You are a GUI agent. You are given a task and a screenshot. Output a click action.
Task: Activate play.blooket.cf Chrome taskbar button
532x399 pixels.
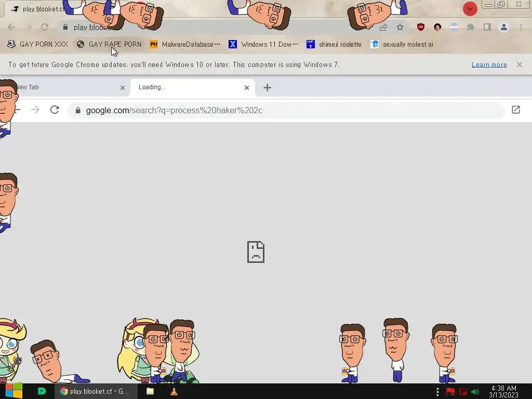[x=96, y=391]
